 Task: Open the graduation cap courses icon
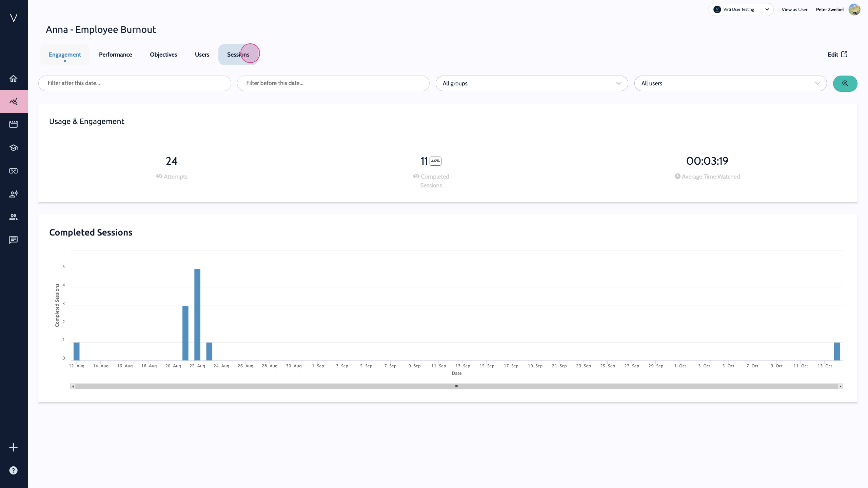pyautogui.click(x=14, y=148)
